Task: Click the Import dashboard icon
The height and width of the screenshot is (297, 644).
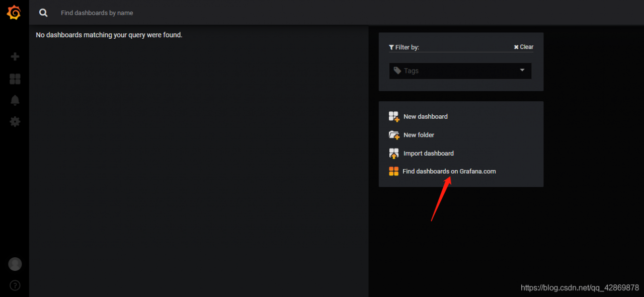Action: pos(394,153)
